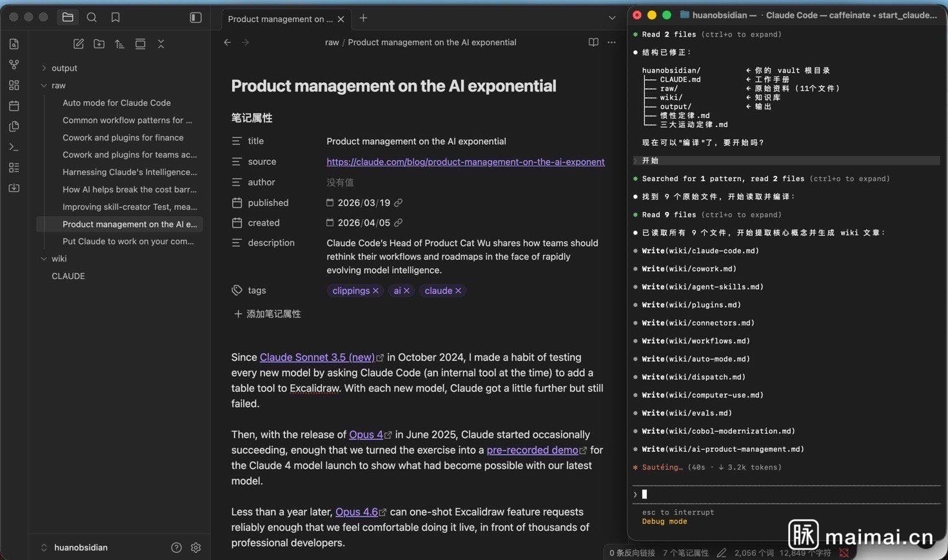
Task: Open the pre-recorded demo link
Action: (x=533, y=450)
